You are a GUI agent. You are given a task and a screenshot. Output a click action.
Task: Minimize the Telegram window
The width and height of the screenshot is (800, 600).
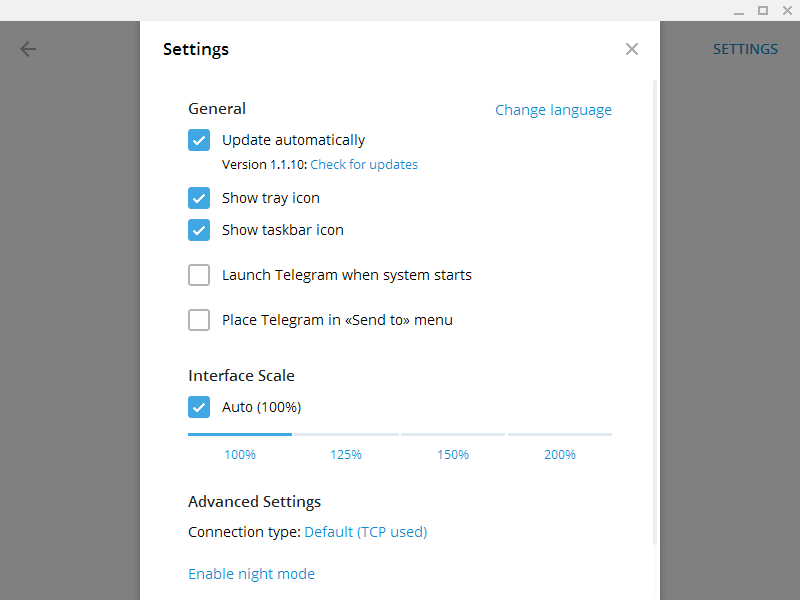[x=739, y=10]
